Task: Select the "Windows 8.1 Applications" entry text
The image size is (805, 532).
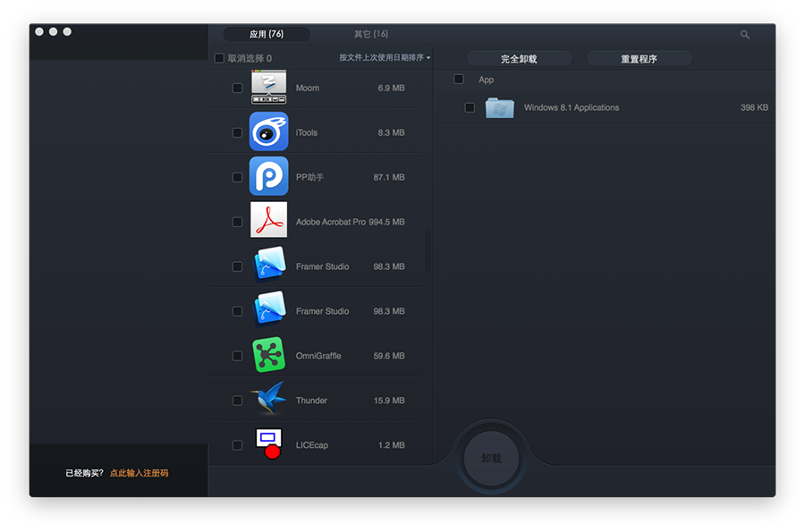Action: click(x=572, y=107)
